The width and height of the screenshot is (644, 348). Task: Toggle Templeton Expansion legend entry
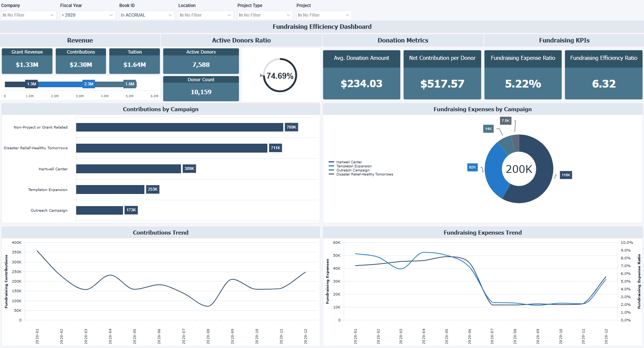pyautogui.click(x=350, y=166)
